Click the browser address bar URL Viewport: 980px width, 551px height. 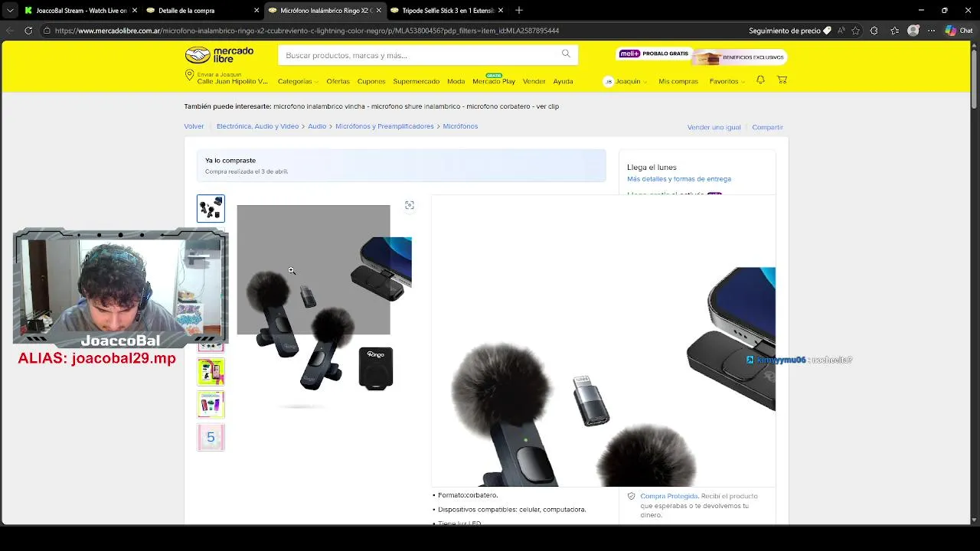[306, 31]
